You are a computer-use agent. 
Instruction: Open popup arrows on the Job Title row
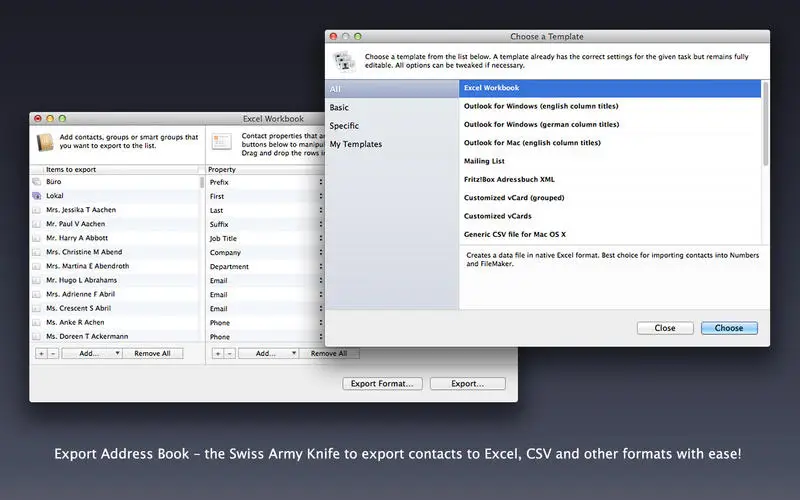coord(320,238)
